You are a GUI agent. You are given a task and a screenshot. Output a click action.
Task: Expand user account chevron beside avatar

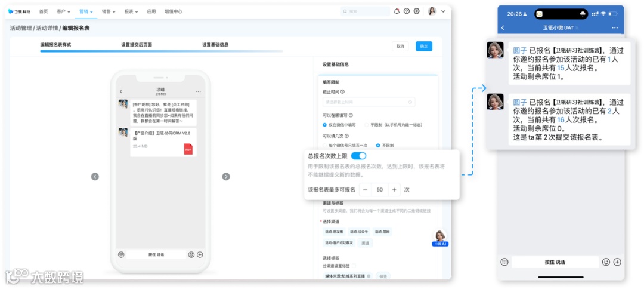pos(443,11)
